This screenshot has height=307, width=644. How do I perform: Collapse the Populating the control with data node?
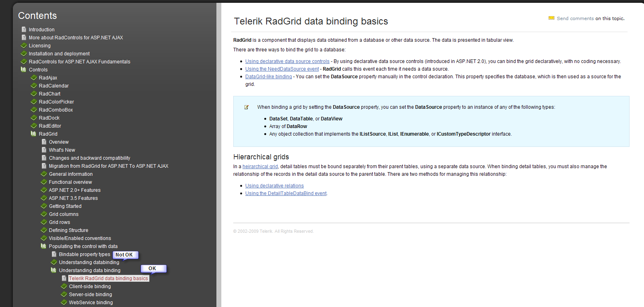[43, 246]
